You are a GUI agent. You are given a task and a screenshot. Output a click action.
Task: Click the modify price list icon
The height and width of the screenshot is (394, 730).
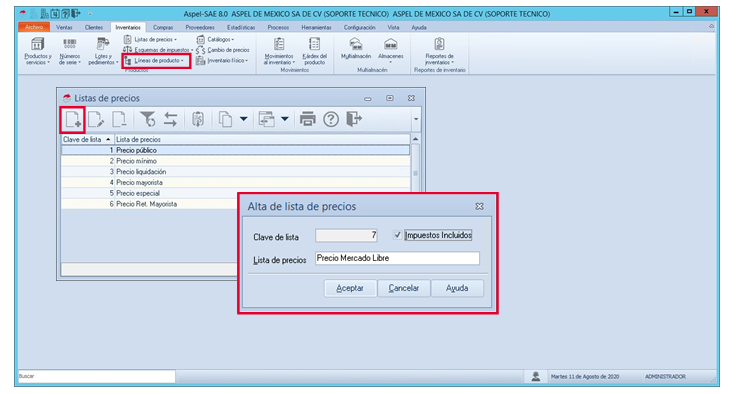pyautogui.click(x=96, y=120)
